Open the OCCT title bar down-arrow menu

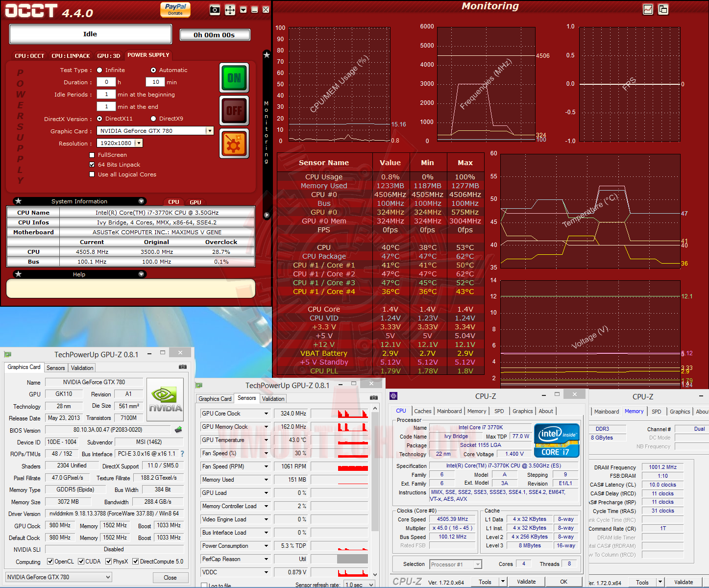244,10
